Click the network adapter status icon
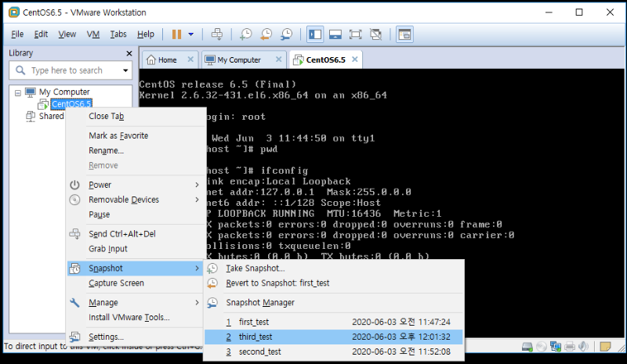This screenshot has width=627, height=364. coord(556,347)
